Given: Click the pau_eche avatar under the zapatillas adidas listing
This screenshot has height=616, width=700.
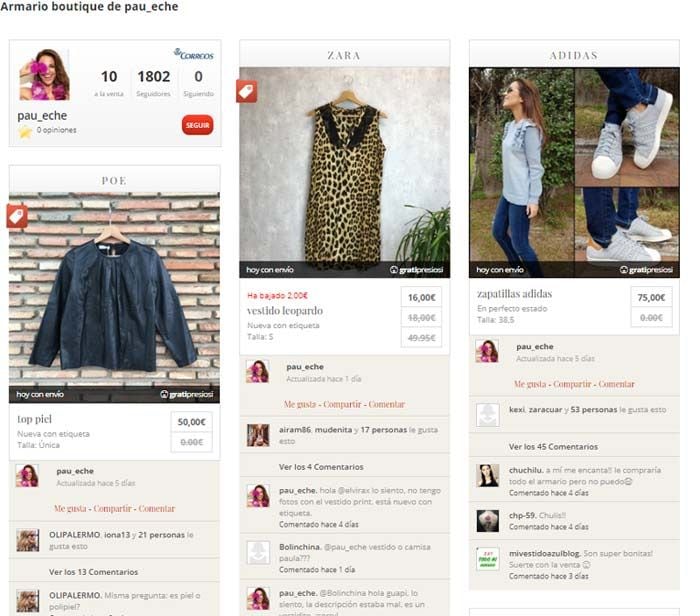Looking at the screenshot, I should (487, 351).
